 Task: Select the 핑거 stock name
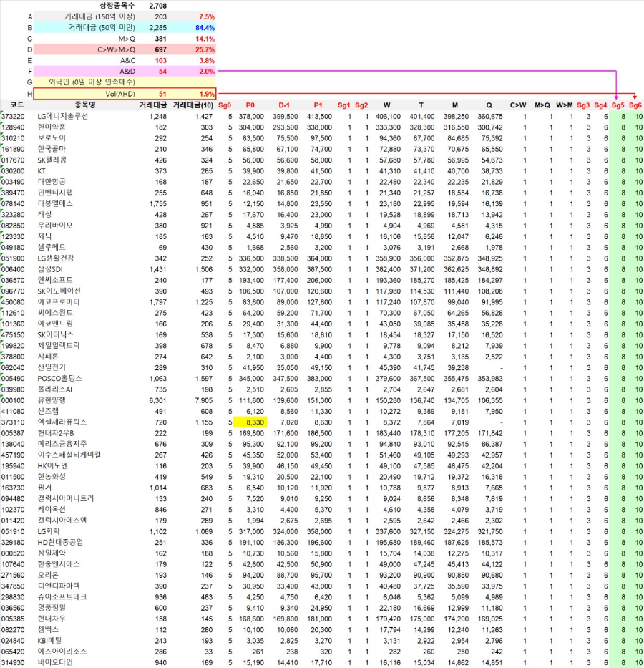pos(44,488)
